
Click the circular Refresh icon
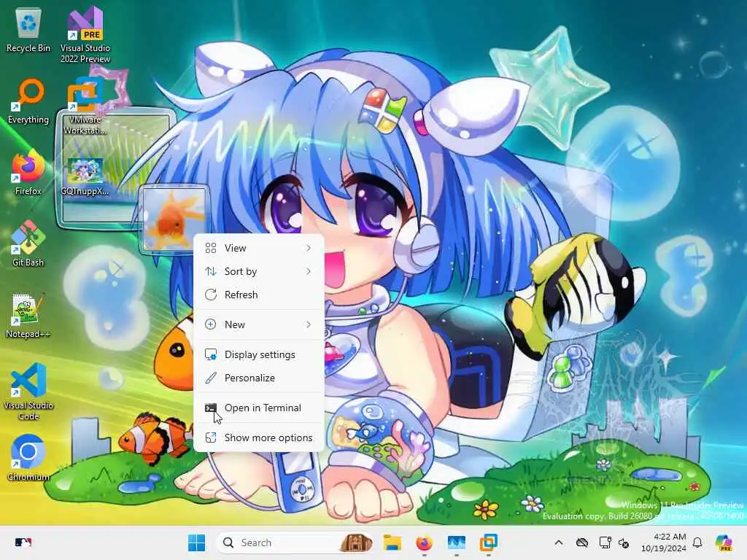pyautogui.click(x=211, y=295)
